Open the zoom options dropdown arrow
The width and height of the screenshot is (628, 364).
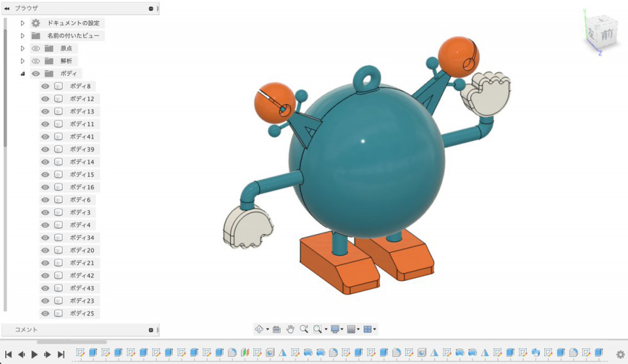coord(326,329)
